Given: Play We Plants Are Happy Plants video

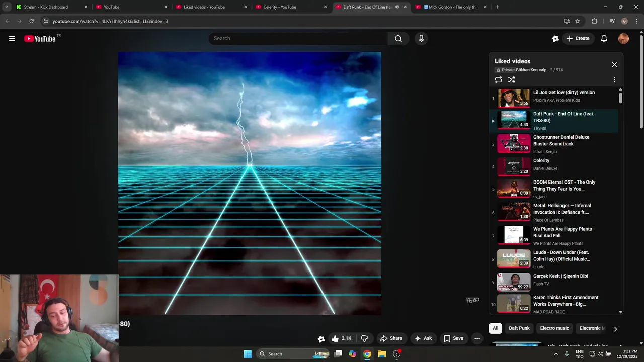Looking at the screenshot, I should [x=553, y=236].
